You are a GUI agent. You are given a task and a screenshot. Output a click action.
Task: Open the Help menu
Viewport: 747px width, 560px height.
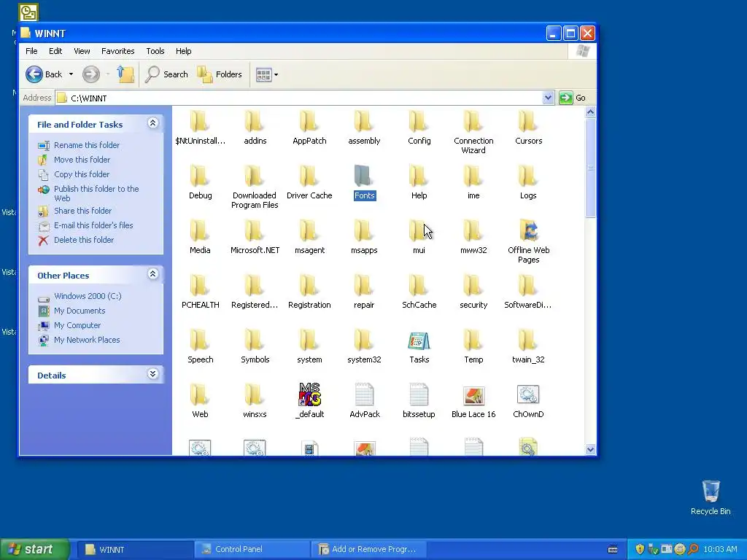[x=183, y=51]
